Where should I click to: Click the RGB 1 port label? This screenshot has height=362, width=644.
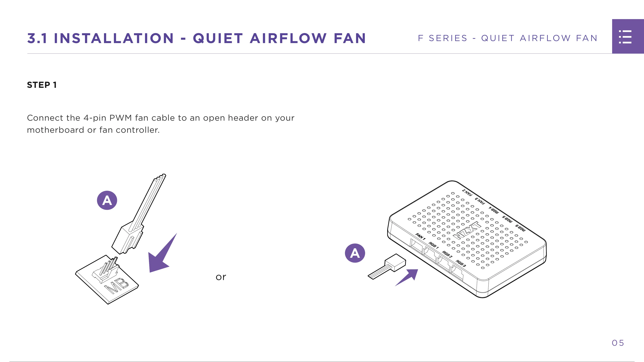click(x=434, y=245)
